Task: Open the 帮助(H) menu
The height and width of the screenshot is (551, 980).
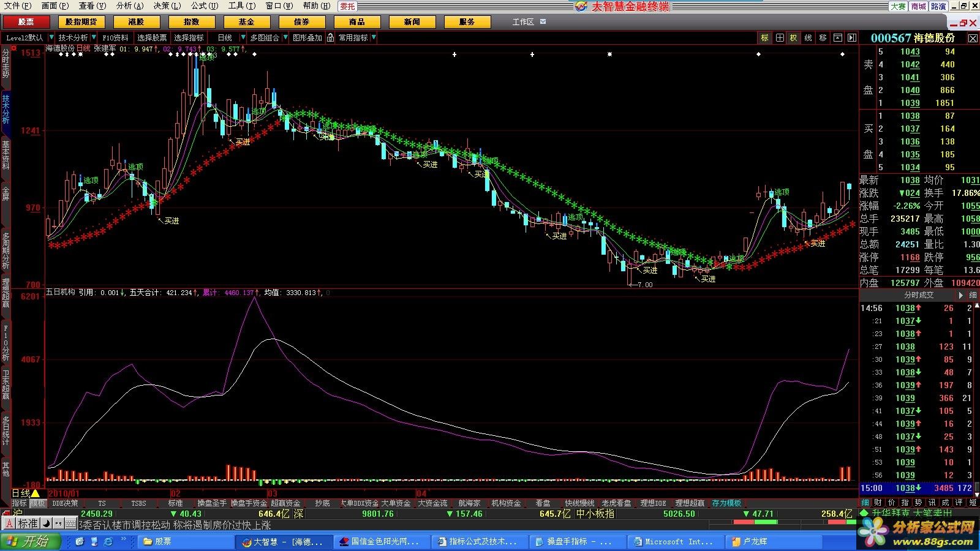Action: 316,6
